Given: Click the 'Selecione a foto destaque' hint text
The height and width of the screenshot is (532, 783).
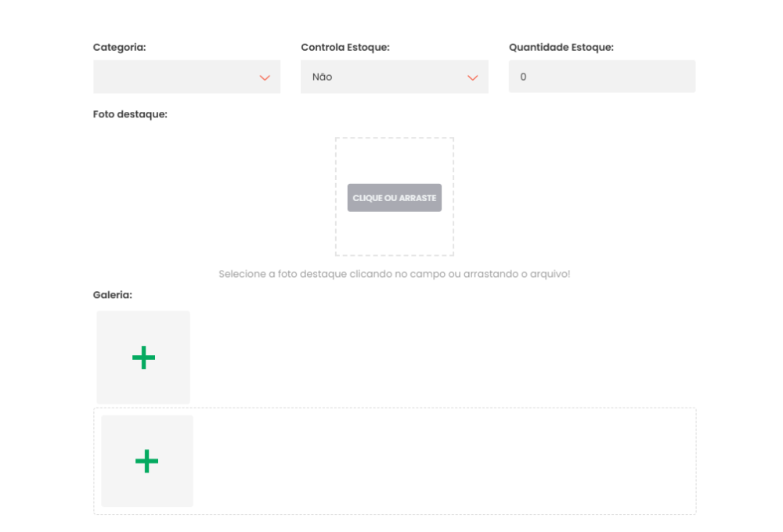Looking at the screenshot, I should (x=394, y=275).
